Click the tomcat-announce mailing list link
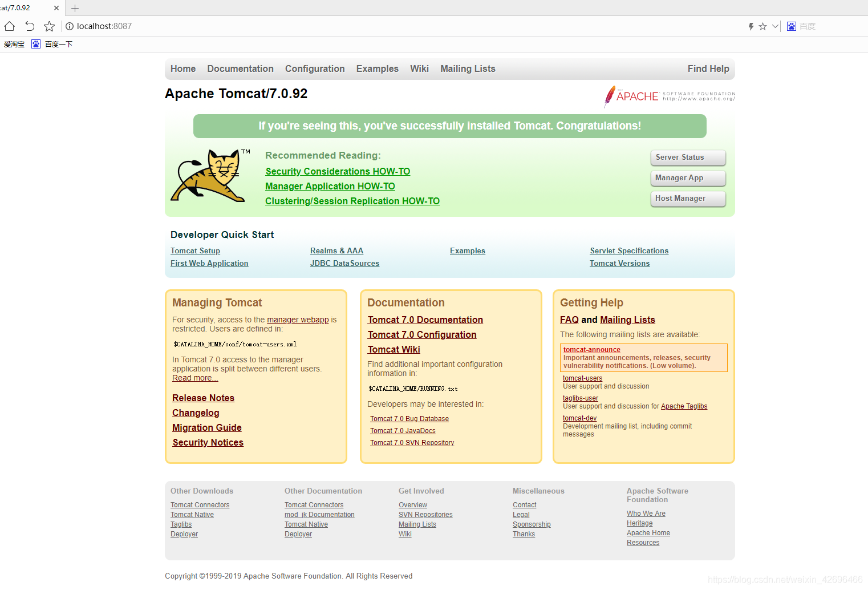Image resolution: width=868 pixels, height=590 pixels. [x=591, y=350]
